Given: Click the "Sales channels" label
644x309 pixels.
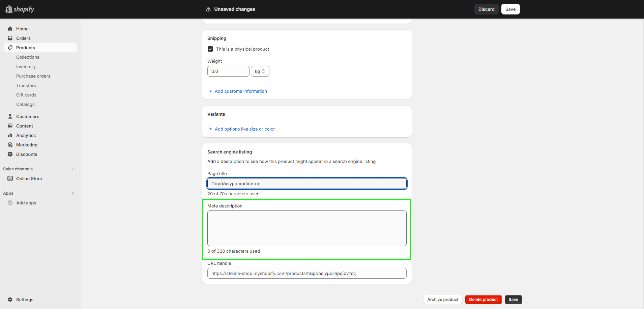Looking at the screenshot, I should pyautogui.click(x=18, y=169).
